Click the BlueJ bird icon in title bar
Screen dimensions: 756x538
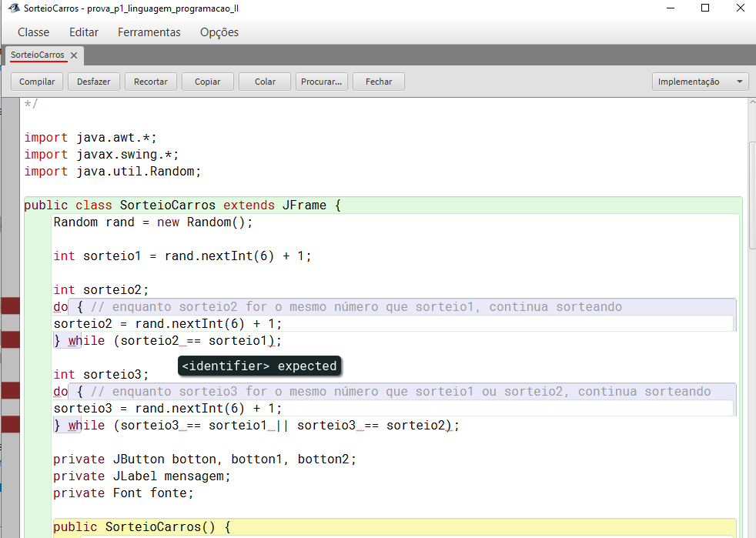[14, 8]
